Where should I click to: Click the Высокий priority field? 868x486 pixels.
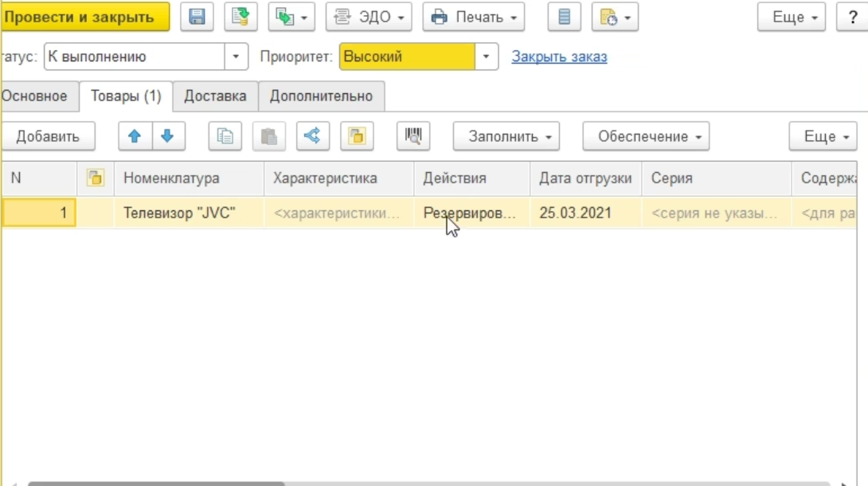(x=407, y=57)
